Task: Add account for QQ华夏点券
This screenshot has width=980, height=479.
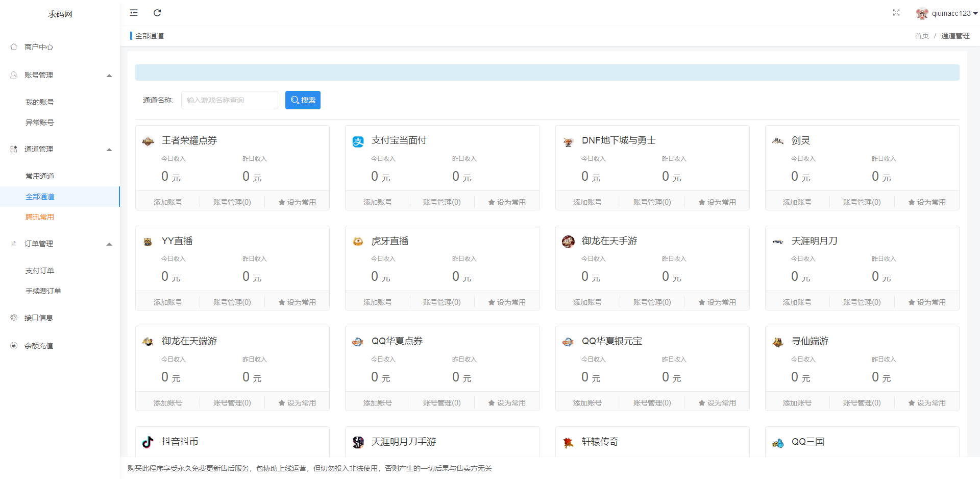Action: tap(378, 403)
